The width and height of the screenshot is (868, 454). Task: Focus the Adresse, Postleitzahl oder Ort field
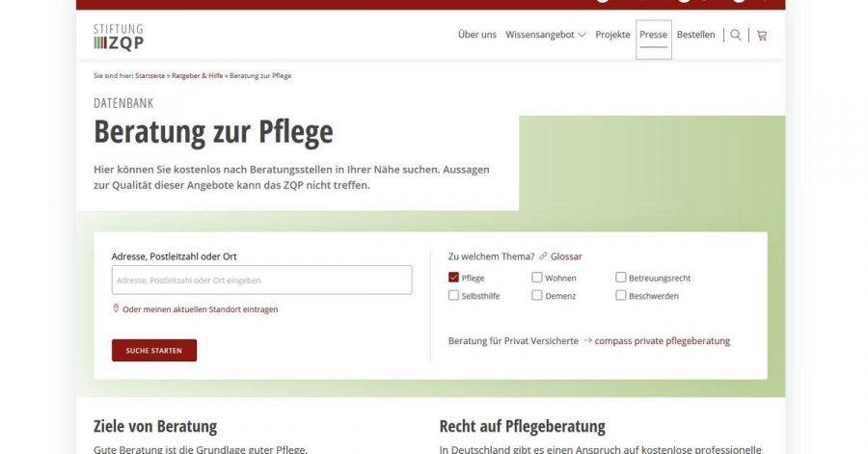[x=261, y=280]
